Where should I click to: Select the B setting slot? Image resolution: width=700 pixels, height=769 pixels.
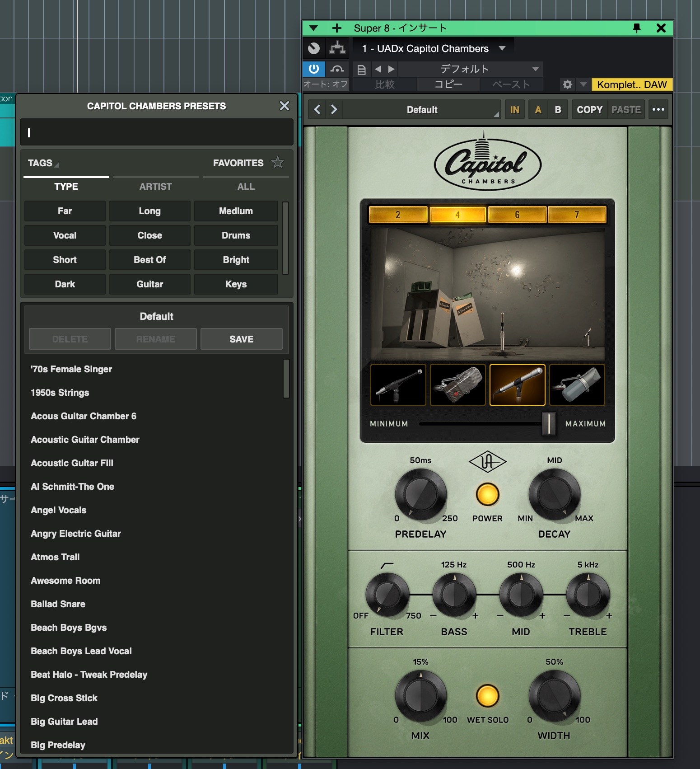[x=558, y=110]
